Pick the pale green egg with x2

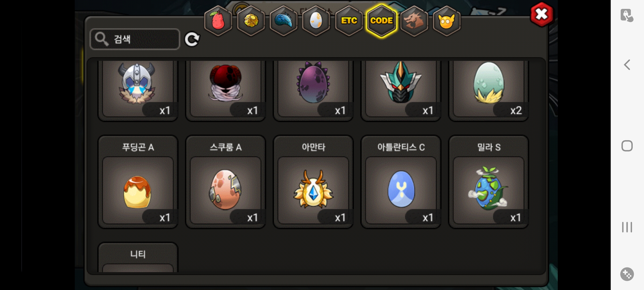[489, 90]
